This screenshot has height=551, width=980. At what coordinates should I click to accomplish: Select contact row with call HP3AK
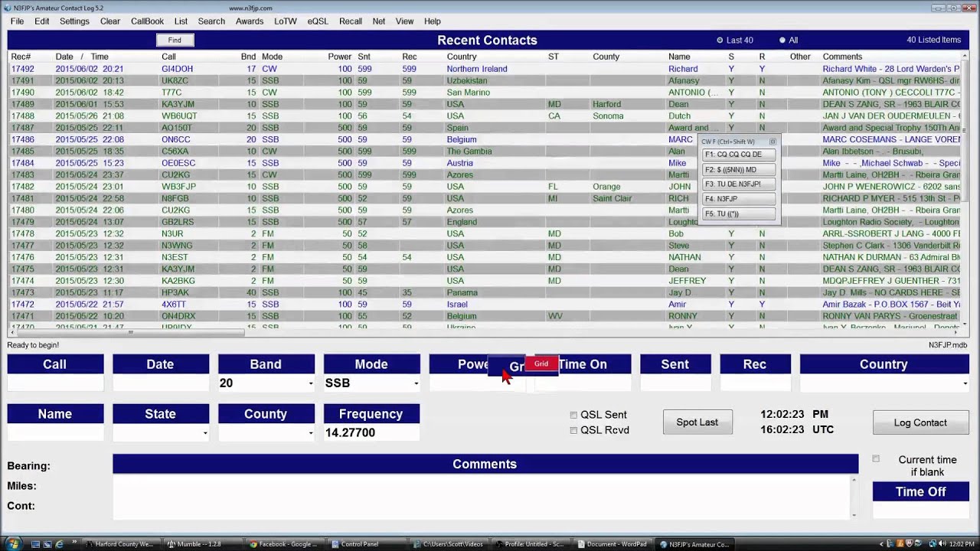[484, 292]
